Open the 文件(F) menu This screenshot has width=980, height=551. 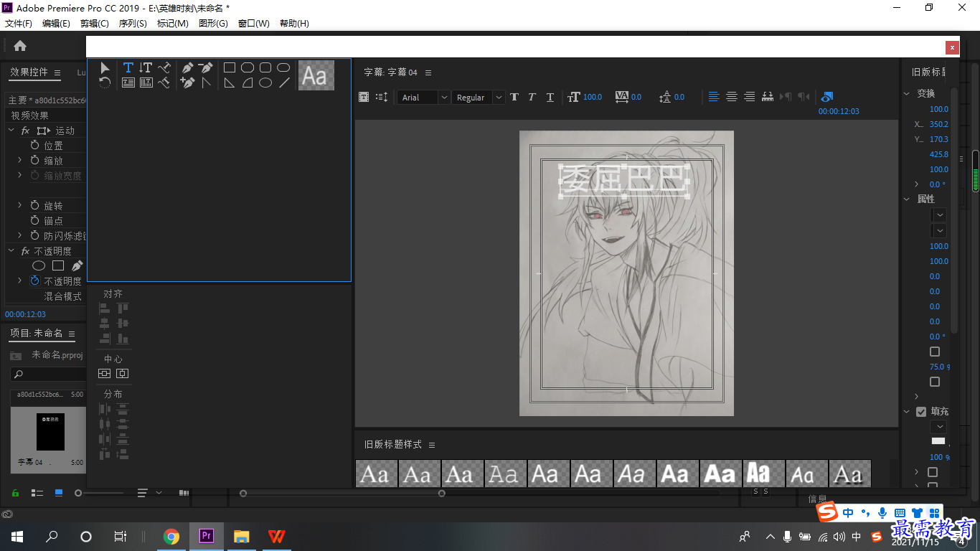pos(19,23)
